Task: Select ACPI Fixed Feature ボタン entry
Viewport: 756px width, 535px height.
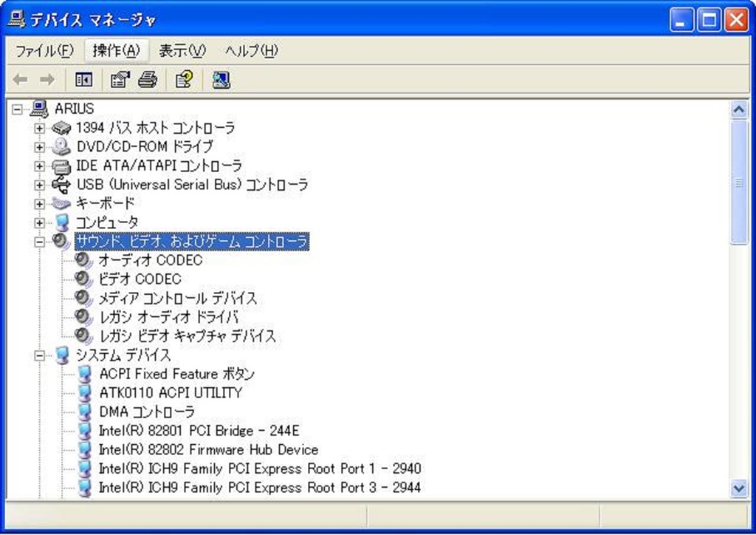Action: click(x=176, y=374)
